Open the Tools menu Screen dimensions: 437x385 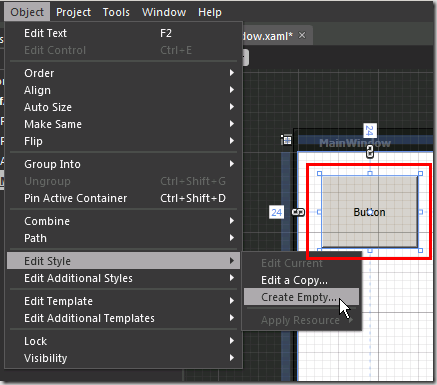point(116,12)
